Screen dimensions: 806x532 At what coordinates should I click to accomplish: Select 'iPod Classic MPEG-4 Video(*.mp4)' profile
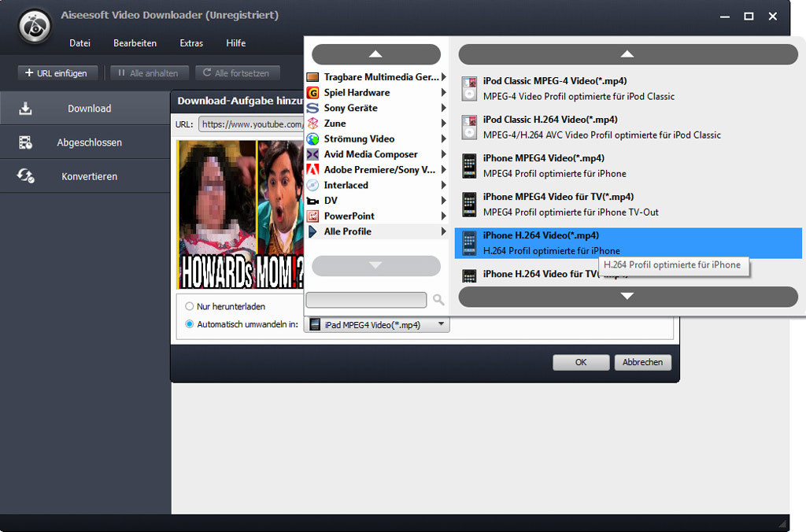(628, 88)
